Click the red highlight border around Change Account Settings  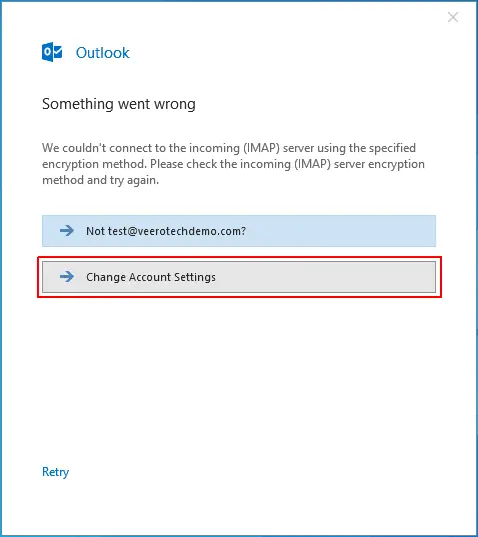click(x=239, y=257)
